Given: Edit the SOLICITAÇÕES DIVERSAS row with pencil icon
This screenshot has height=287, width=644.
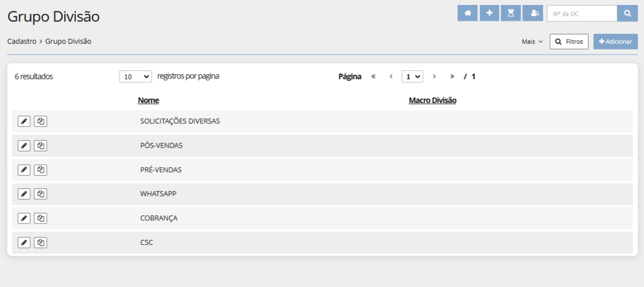Looking at the screenshot, I should click(x=24, y=121).
